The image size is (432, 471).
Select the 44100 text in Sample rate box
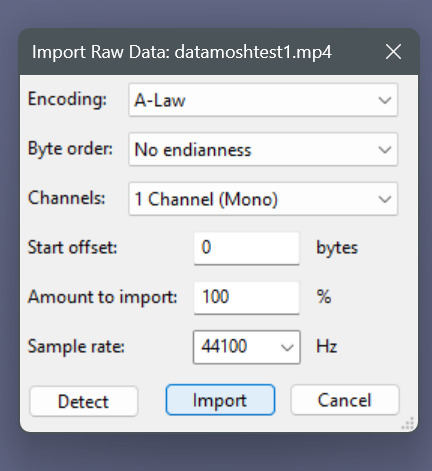click(224, 346)
